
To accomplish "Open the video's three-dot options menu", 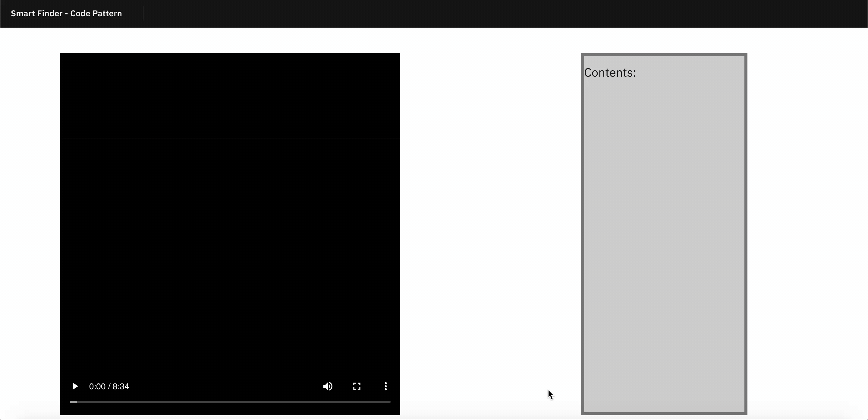I will (385, 386).
